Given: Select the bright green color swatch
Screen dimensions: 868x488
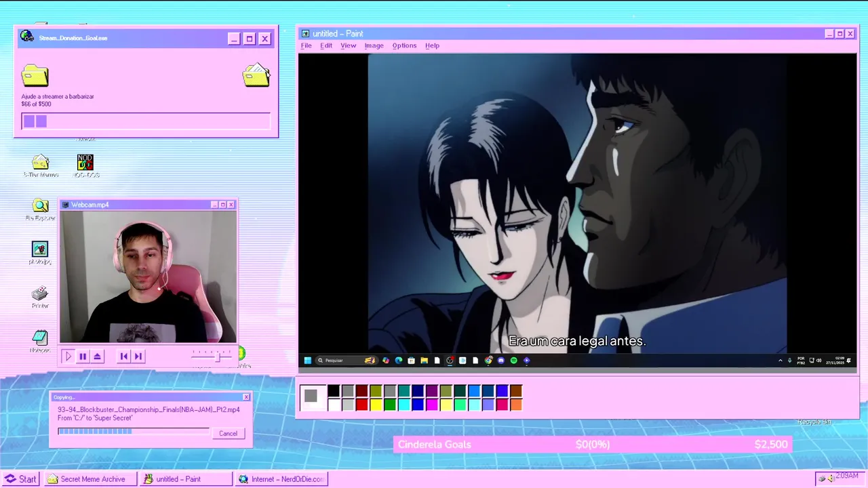Looking at the screenshot, I should 390,405.
